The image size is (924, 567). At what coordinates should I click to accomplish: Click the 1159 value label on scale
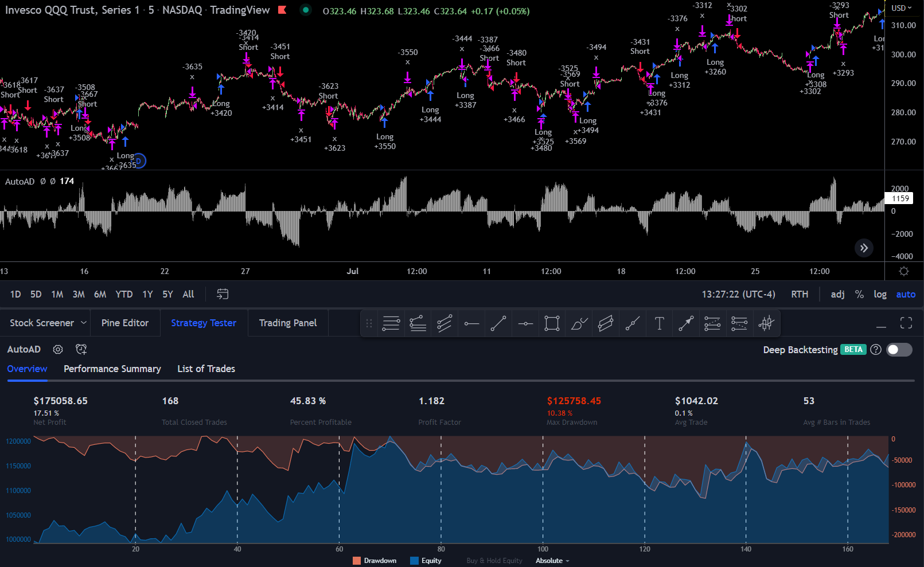click(899, 198)
